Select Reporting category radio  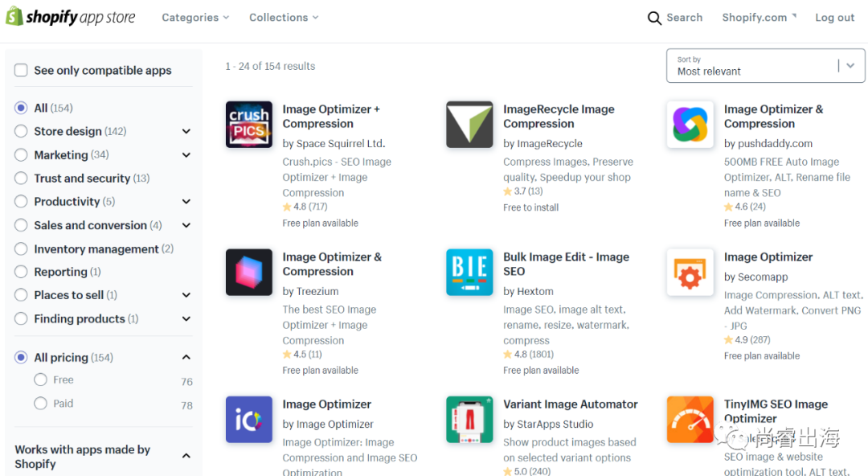coord(21,272)
